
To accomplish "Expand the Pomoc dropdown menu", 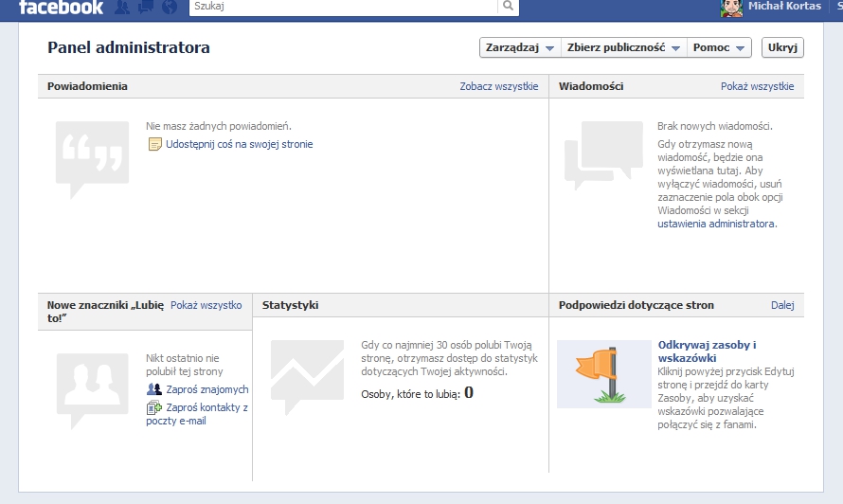I will tap(719, 47).
